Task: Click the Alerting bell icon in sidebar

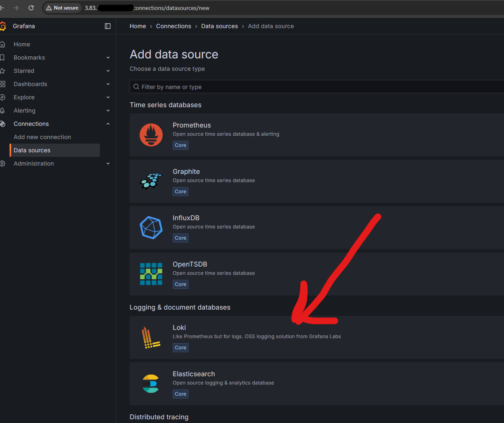Action: click(x=2, y=111)
